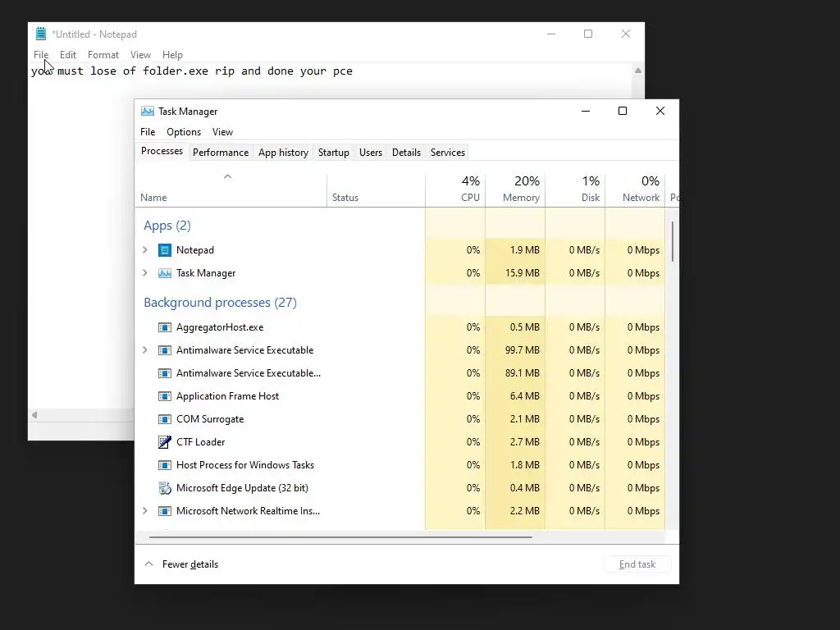The height and width of the screenshot is (630, 840).
Task: Minimize the Notepad window
Action: point(551,34)
